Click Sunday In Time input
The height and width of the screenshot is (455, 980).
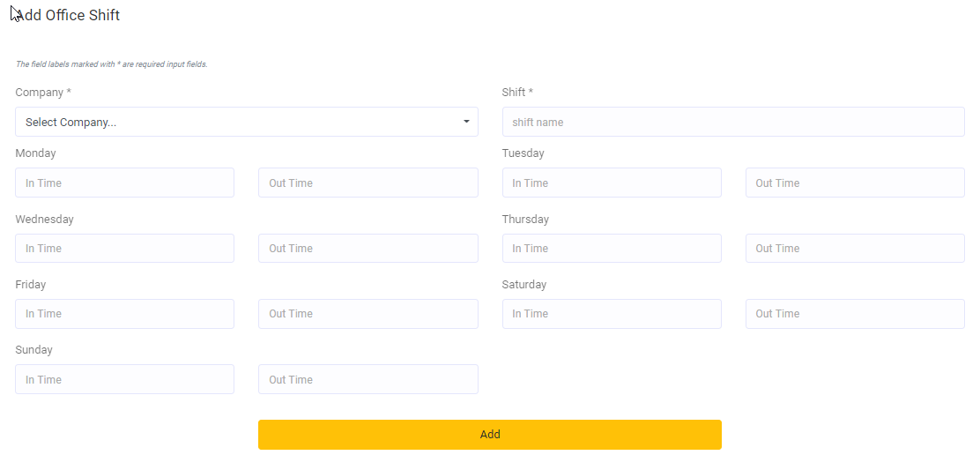click(x=124, y=379)
